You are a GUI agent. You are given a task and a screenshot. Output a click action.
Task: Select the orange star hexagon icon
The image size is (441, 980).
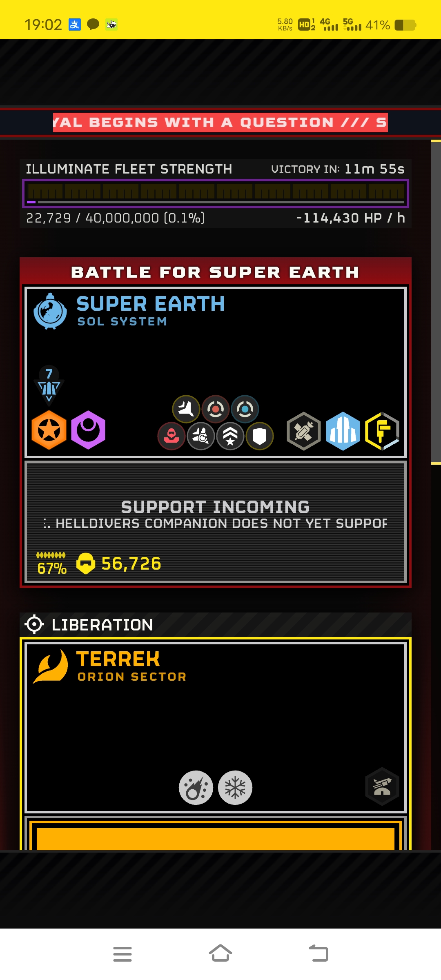tap(49, 430)
